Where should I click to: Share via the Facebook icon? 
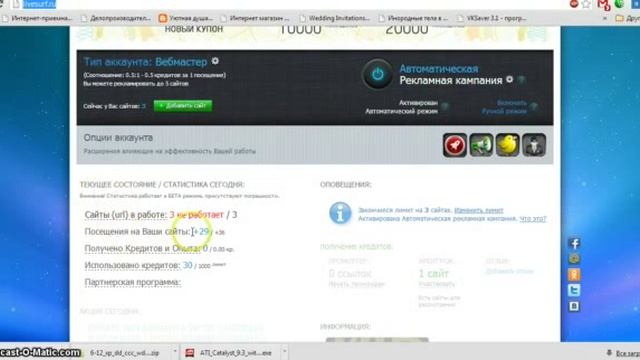pyautogui.click(x=574, y=244)
